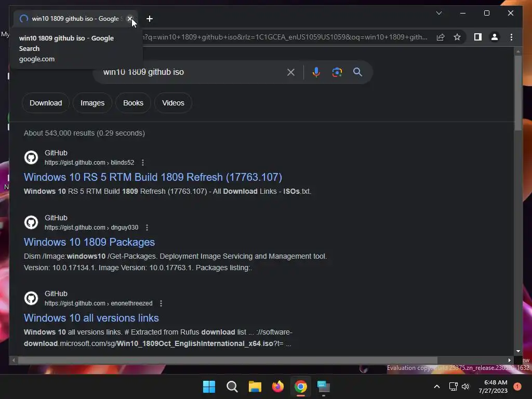Click the address bar URL text
The width and height of the screenshot is (532, 399).
coord(285,37)
